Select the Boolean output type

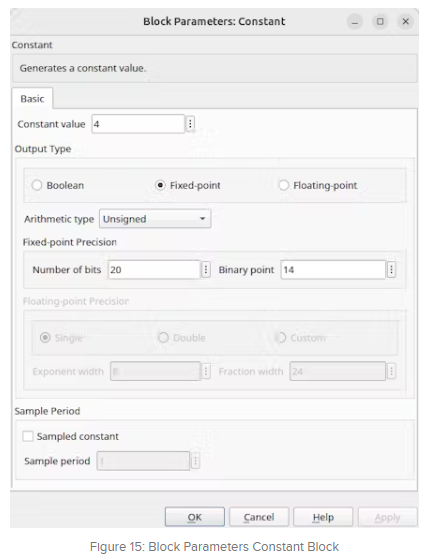pyautogui.click(x=37, y=185)
